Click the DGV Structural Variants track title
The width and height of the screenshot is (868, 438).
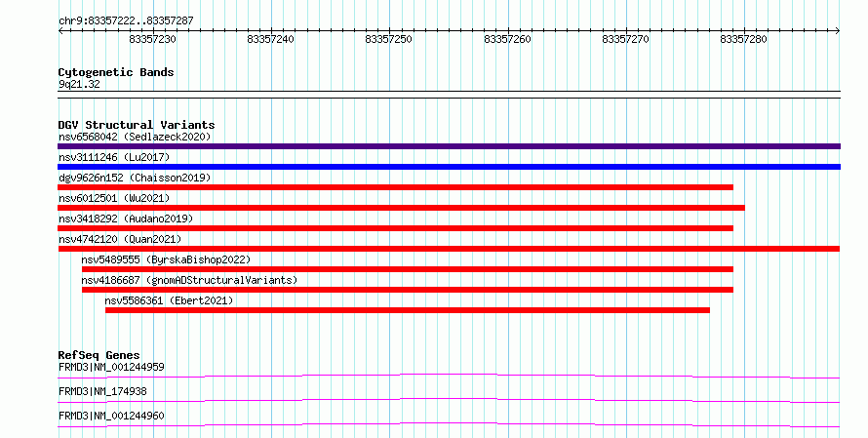137,125
